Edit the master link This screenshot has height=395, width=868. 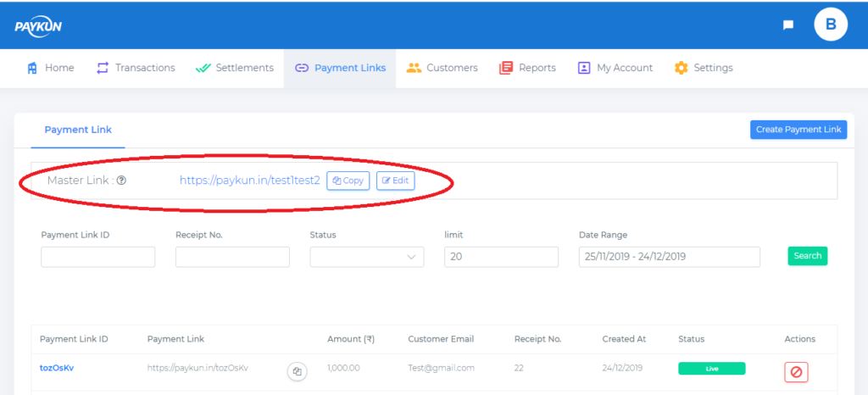(x=396, y=181)
